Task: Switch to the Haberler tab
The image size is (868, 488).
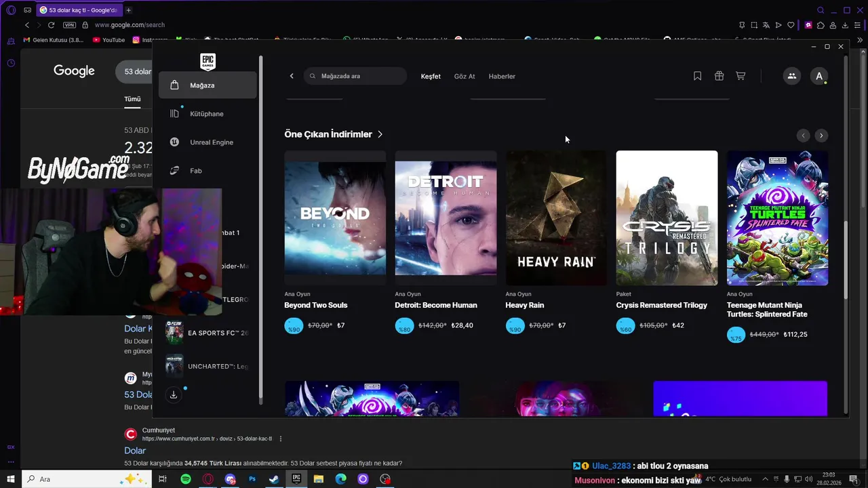Action: tap(502, 76)
